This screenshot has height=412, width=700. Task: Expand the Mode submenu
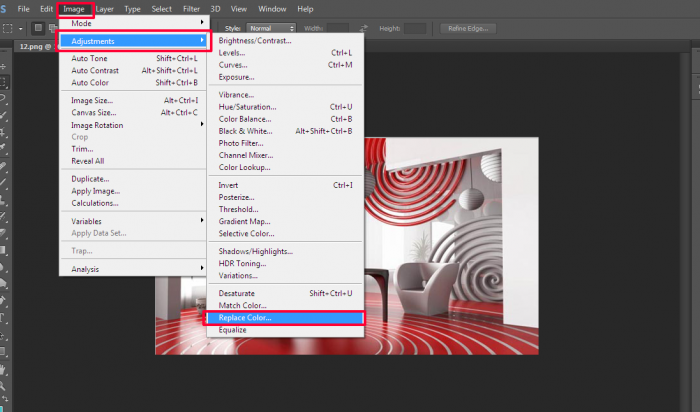[x=133, y=23]
